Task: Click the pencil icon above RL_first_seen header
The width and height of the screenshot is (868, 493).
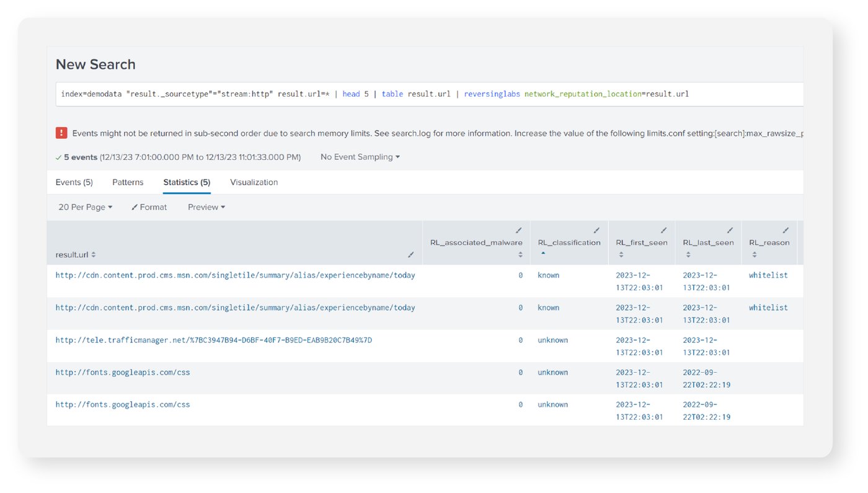Action: [663, 230]
